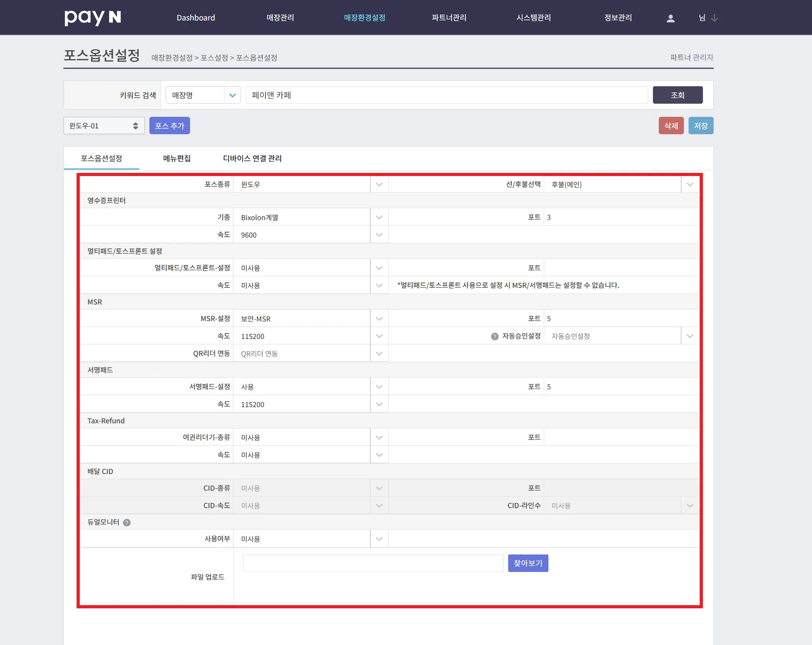
Task: Open 매장관리 in the top navigation
Action: pyautogui.click(x=280, y=18)
